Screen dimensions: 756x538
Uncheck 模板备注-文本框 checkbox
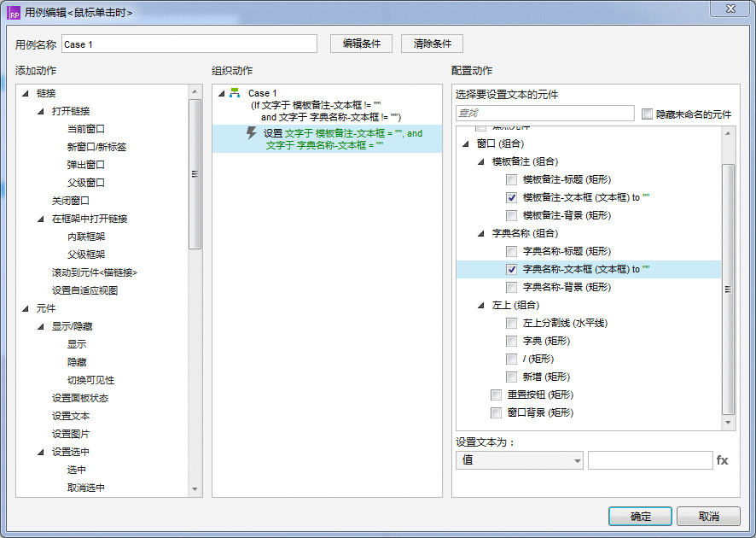tap(512, 198)
